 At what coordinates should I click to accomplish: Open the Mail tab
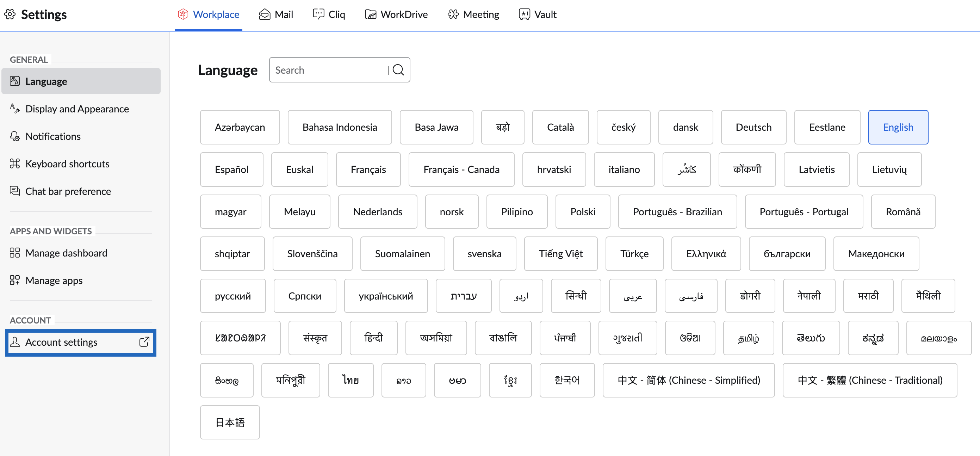[x=276, y=14]
